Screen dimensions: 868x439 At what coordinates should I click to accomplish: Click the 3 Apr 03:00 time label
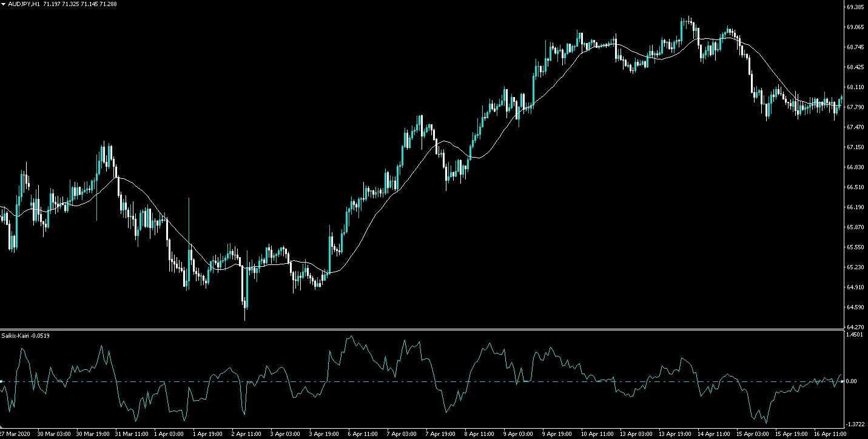click(x=285, y=434)
